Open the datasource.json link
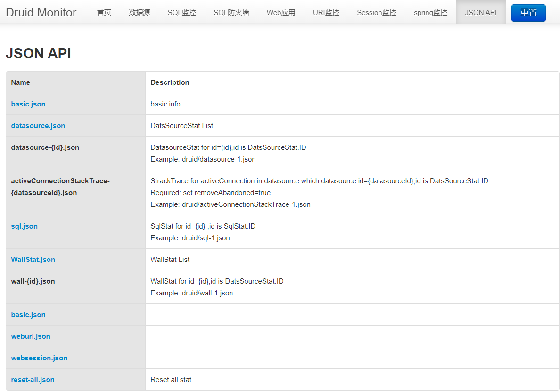Image resolution: width=560 pixels, height=392 pixels. pos(38,126)
